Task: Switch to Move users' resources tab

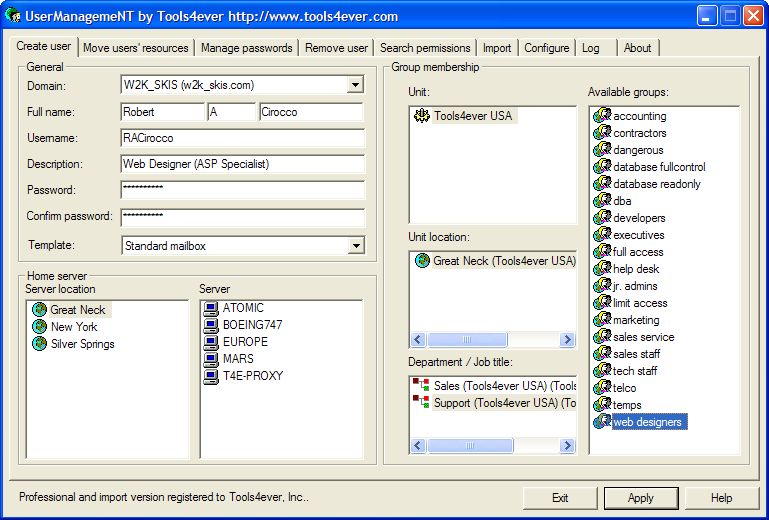Action: (136, 48)
